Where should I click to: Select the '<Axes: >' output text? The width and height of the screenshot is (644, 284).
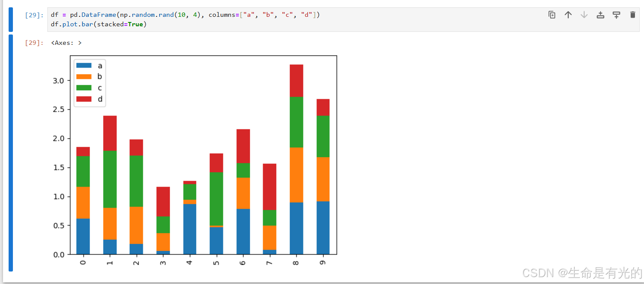coord(66,43)
